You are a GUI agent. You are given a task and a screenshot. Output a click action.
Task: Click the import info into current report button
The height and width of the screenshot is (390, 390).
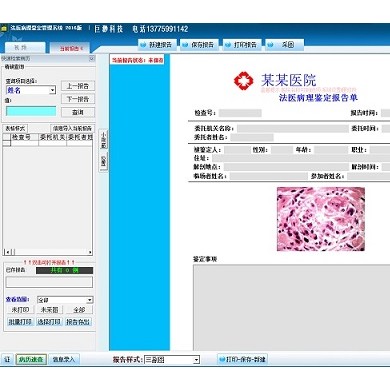(72, 128)
